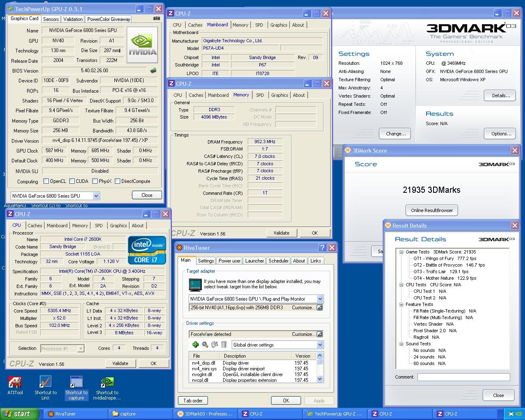The height and width of the screenshot is (420, 525).
Task: Select the nv4_disp.dll row in driver list
Action: click(x=252, y=363)
